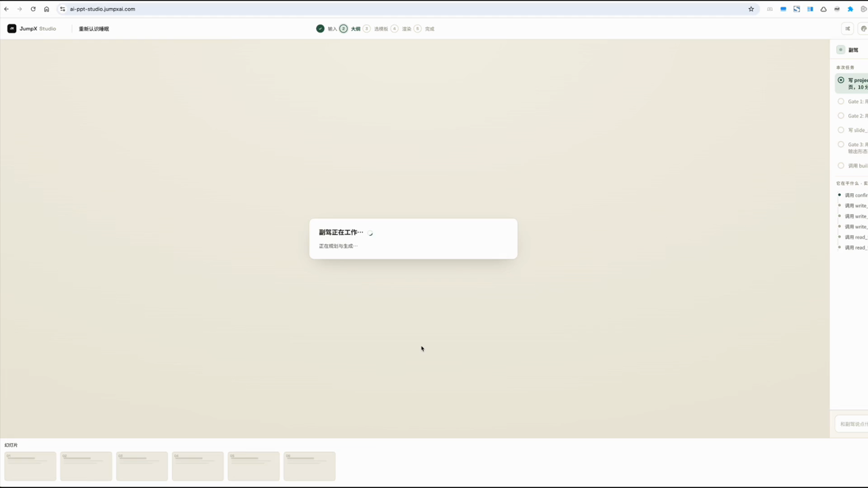This screenshot has height=488, width=868.
Task: Click the 副驾正在工作 status heading
Action: 341,232
